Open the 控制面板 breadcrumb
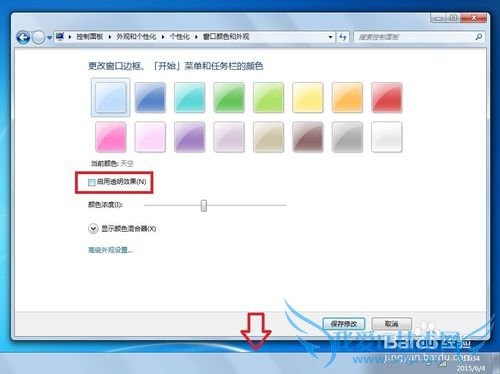The width and height of the screenshot is (500, 374). click(x=89, y=37)
